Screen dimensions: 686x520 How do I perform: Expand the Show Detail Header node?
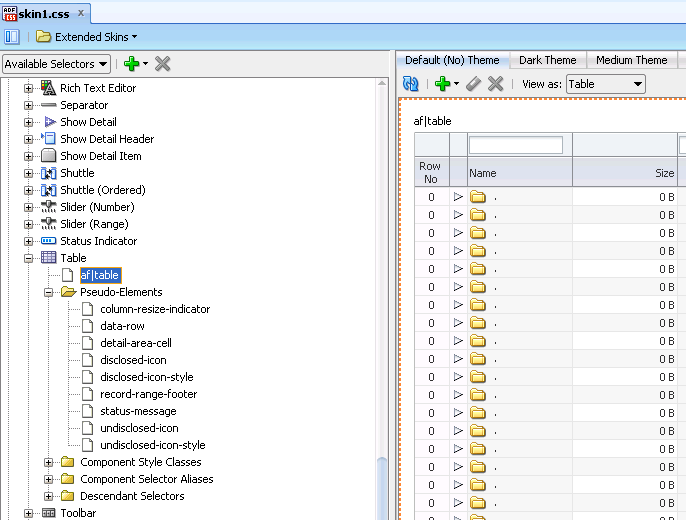click(28, 140)
